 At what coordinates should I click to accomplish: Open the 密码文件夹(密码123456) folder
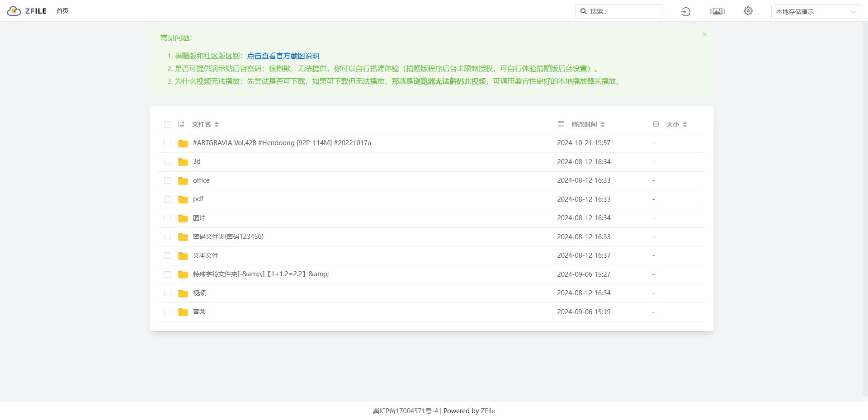pos(228,236)
